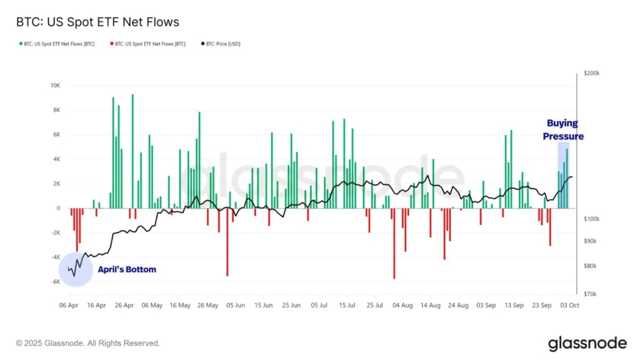Click the glassnode logo in bottom right
The height and width of the screenshot is (362, 644).
pyautogui.click(x=587, y=343)
